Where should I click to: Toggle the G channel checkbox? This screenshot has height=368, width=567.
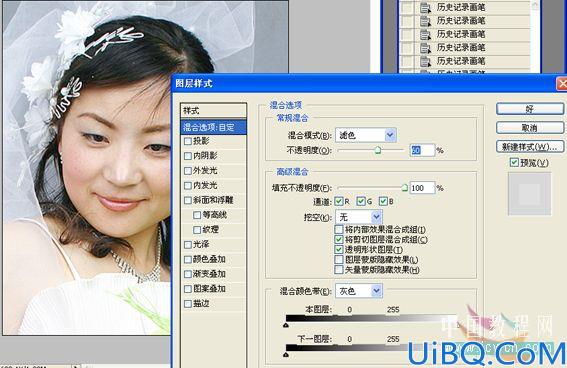361,201
